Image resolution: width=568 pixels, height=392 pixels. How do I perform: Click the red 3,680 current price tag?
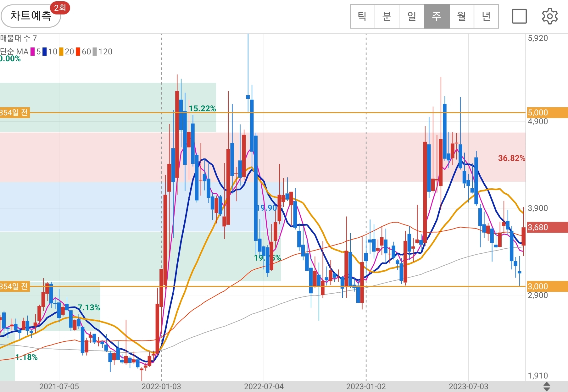[x=547, y=227]
